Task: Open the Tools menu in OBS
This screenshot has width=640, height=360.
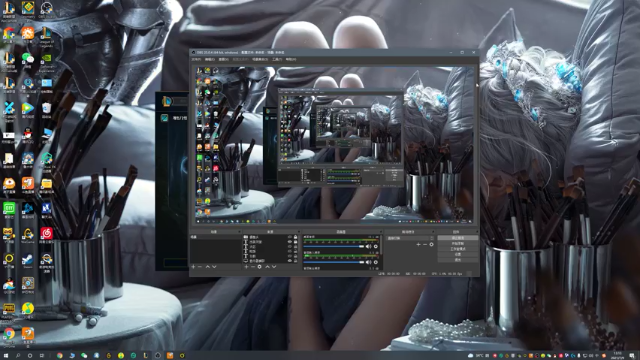Action: [277, 60]
